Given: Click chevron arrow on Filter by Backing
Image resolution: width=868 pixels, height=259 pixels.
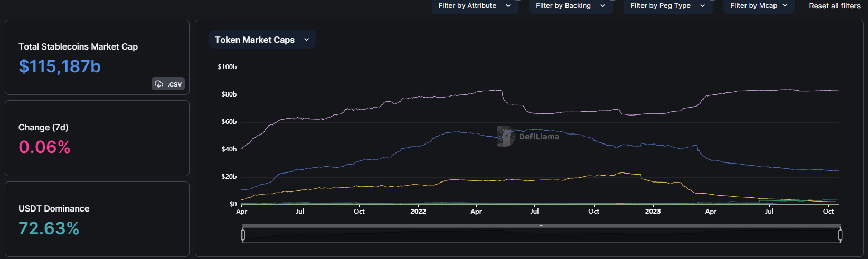Looking at the screenshot, I should pyautogui.click(x=602, y=6).
